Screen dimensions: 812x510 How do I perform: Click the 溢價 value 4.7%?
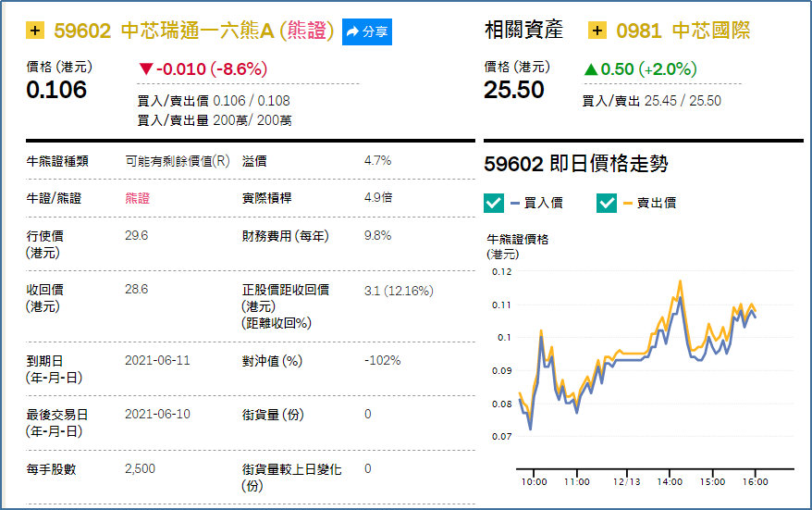[377, 161]
